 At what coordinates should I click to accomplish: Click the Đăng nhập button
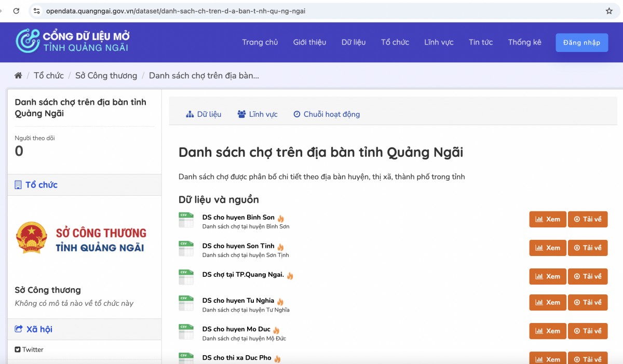click(x=581, y=42)
